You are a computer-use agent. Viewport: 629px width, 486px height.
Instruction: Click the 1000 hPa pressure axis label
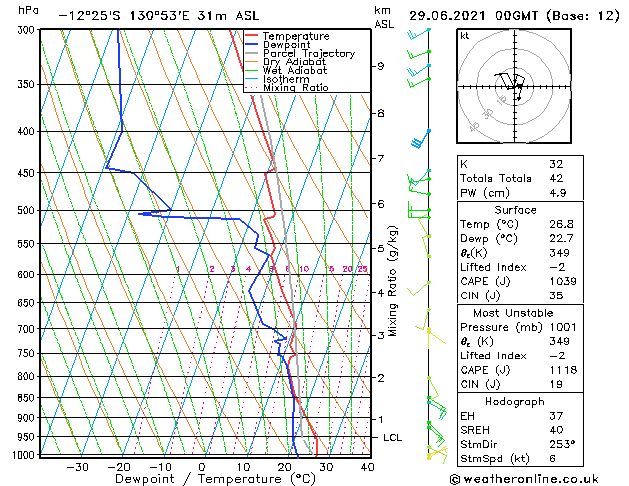click(23, 455)
